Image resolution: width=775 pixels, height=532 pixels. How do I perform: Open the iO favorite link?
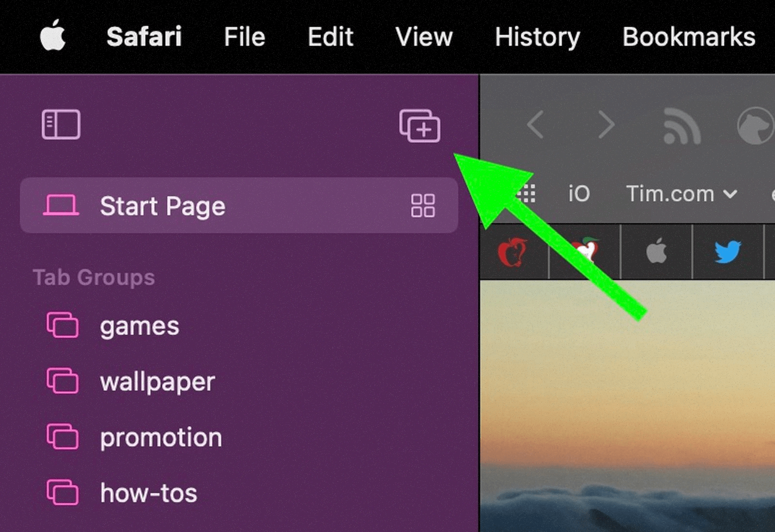click(579, 194)
